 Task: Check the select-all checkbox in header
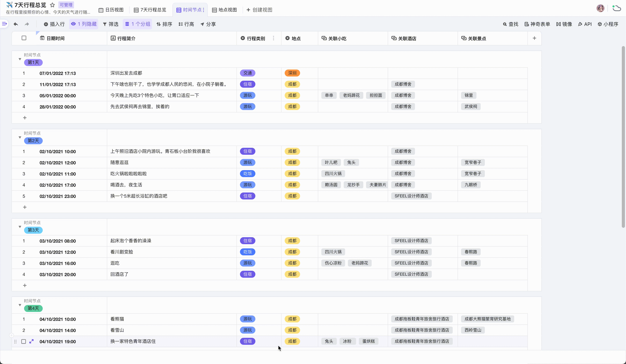(24, 38)
